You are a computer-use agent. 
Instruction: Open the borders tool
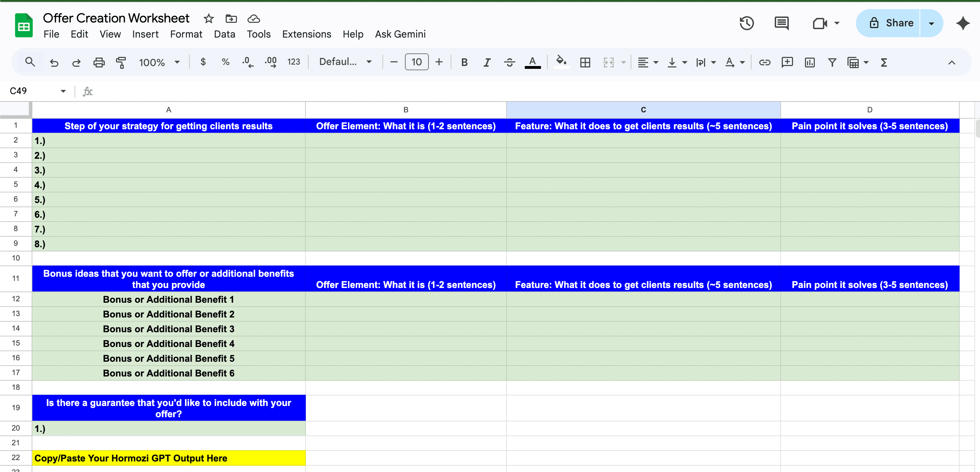click(585, 62)
